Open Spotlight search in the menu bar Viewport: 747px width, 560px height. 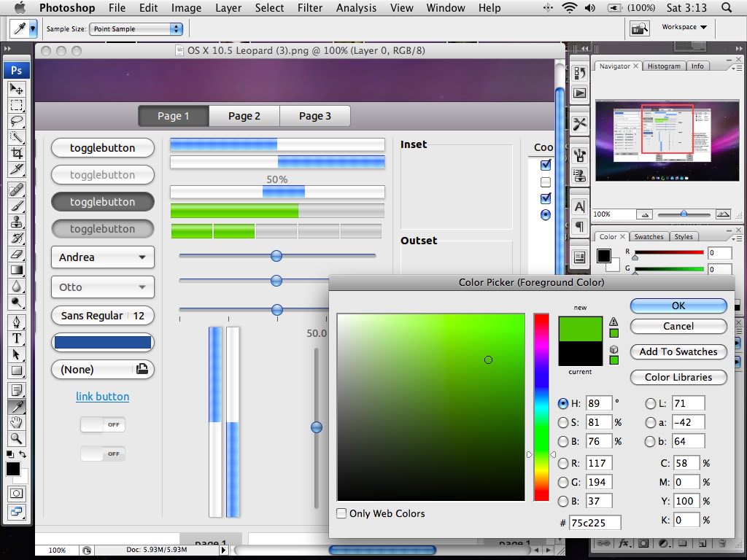coord(727,7)
